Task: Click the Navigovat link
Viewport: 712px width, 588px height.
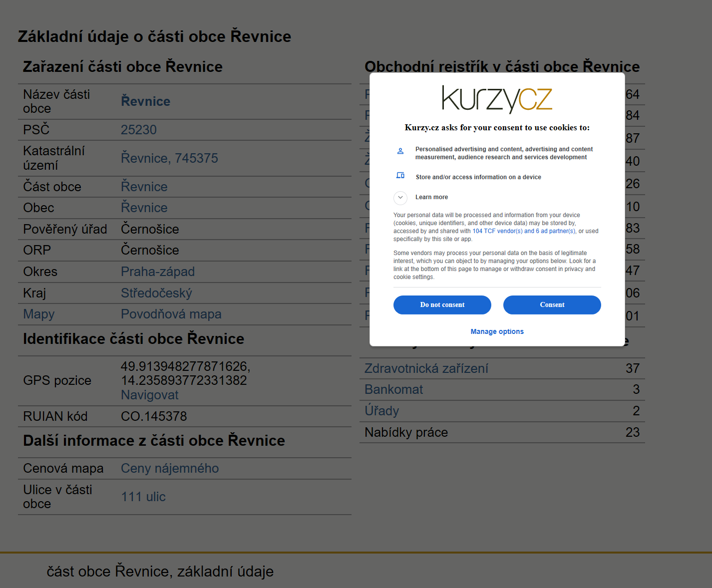Action: pos(150,395)
